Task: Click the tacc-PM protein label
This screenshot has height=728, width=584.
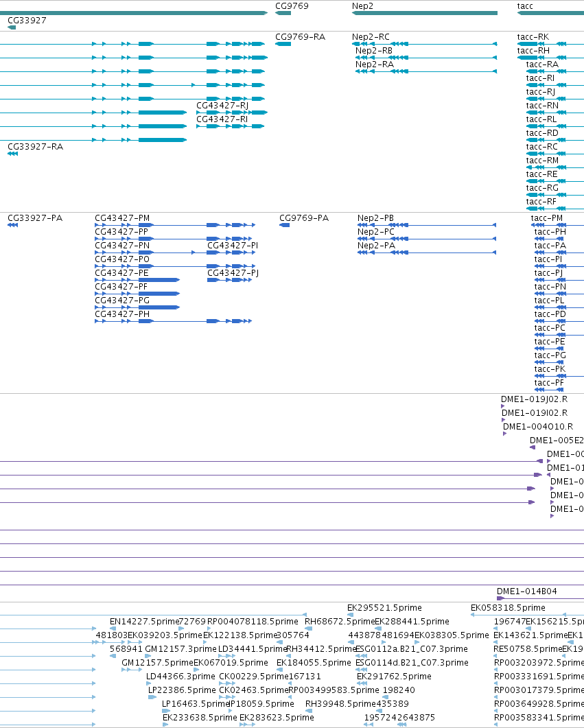Action: point(547,218)
